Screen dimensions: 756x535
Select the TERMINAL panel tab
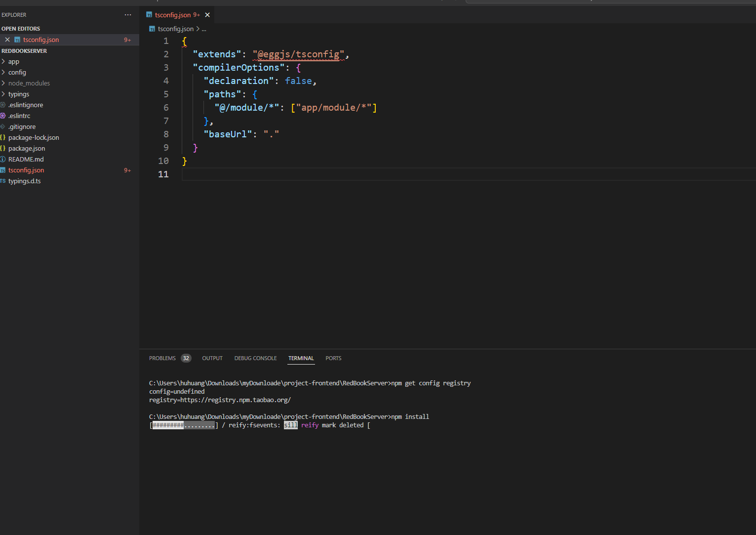click(301, 358)
